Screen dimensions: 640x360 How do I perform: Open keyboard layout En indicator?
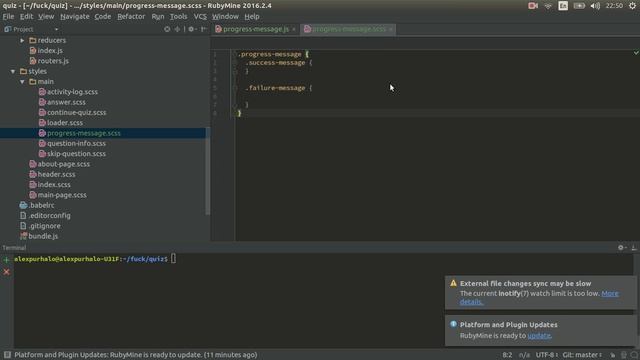pyautogui.click(x=563, y=6)
